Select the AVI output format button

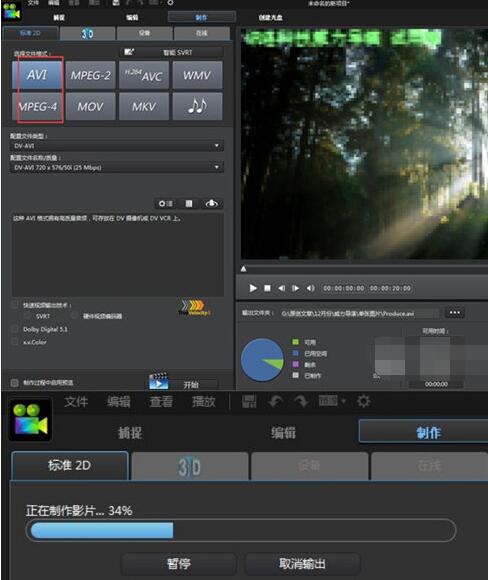click(x=37, y=75)
